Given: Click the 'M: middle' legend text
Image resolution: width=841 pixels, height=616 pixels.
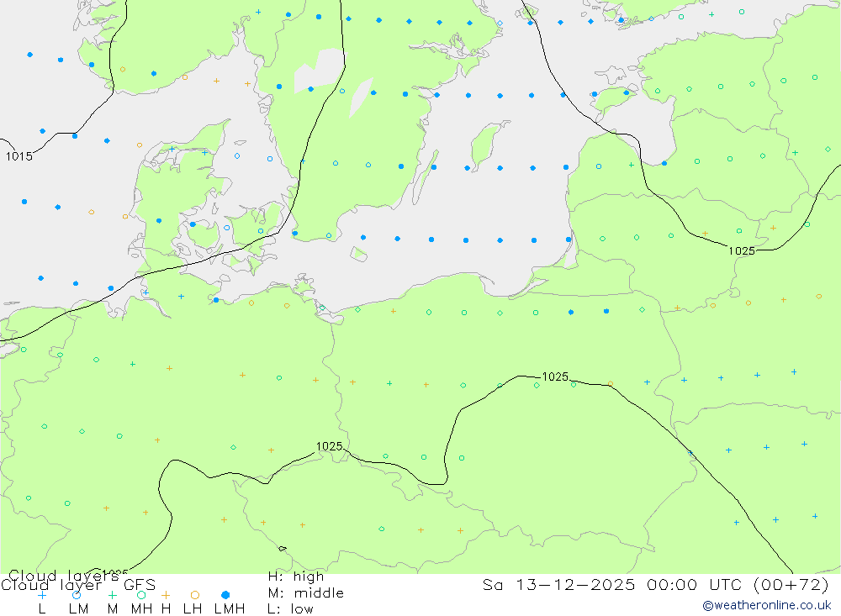Looking at the screenshot, I should [x=306, y=593].
